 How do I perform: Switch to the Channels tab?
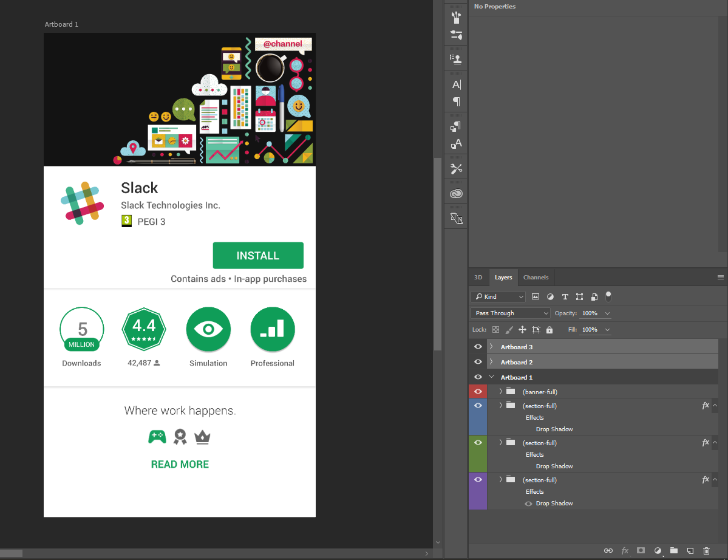click(x=536, y=278)
